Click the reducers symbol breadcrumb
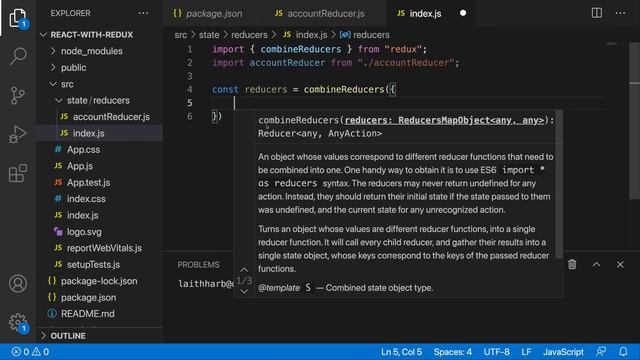Viewport: 640px width, 360px height. pos(364,35)
